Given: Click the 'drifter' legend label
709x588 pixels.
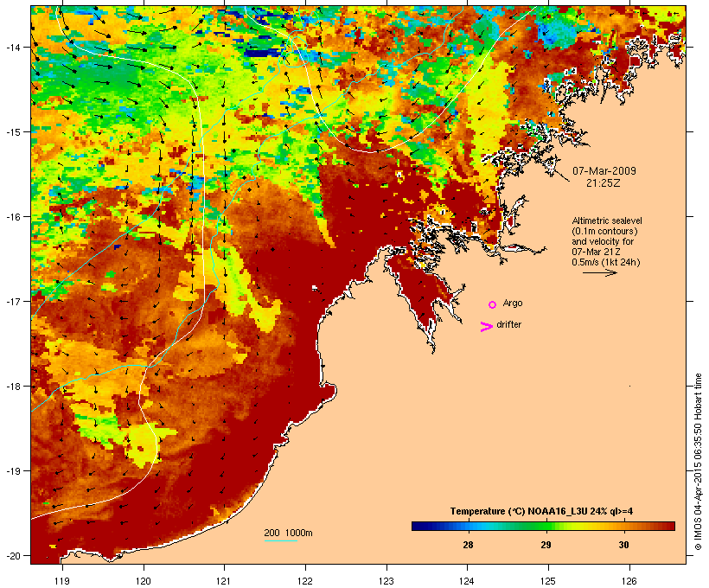Looking at the screenshot, I should 508,324.
